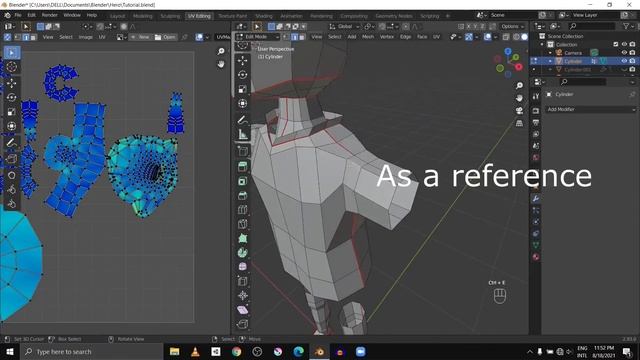The width and height of the screenshot is (640, 360).
Task: Select the Annotate tool in 3D viewport
Action: pyautogui.click(x=242, y=120)
